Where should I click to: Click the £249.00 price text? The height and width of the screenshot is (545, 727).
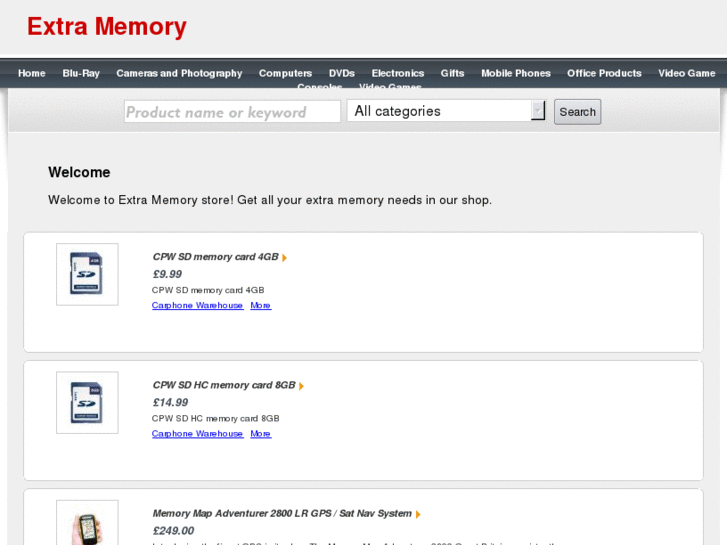coord(173,531)
